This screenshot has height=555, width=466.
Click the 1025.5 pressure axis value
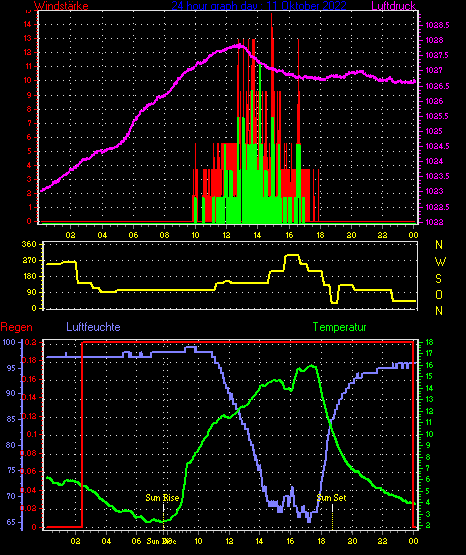tap(437, 116)
